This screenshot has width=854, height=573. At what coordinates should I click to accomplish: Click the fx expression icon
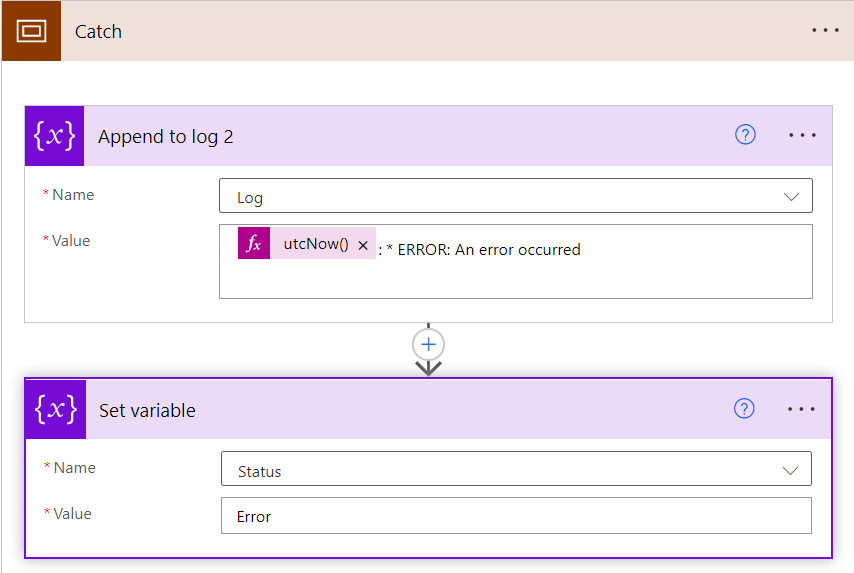click(254, 244)
